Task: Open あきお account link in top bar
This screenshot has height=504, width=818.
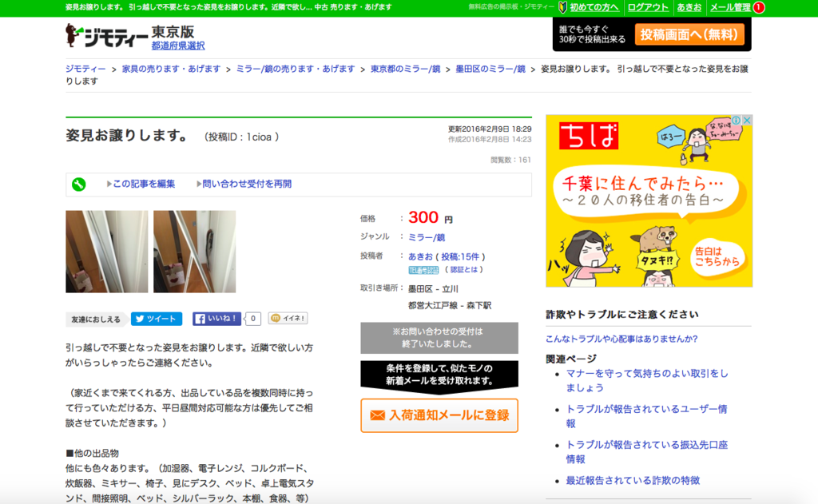Action: tap(689, 7)
